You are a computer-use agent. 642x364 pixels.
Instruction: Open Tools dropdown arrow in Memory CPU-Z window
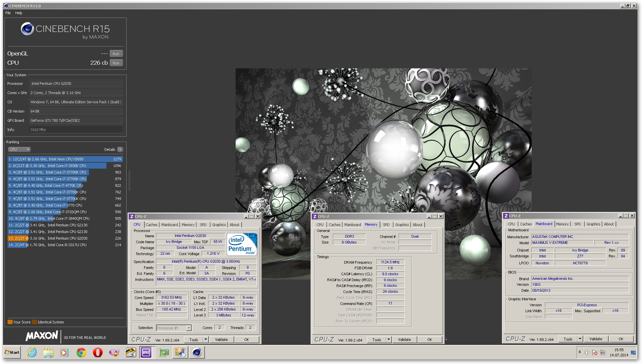pyautogui.click(x=389, y=340)
